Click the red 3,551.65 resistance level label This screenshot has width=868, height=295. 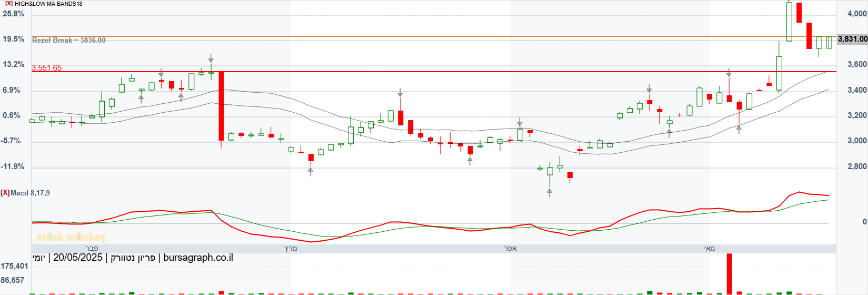(x=47, y=68)
